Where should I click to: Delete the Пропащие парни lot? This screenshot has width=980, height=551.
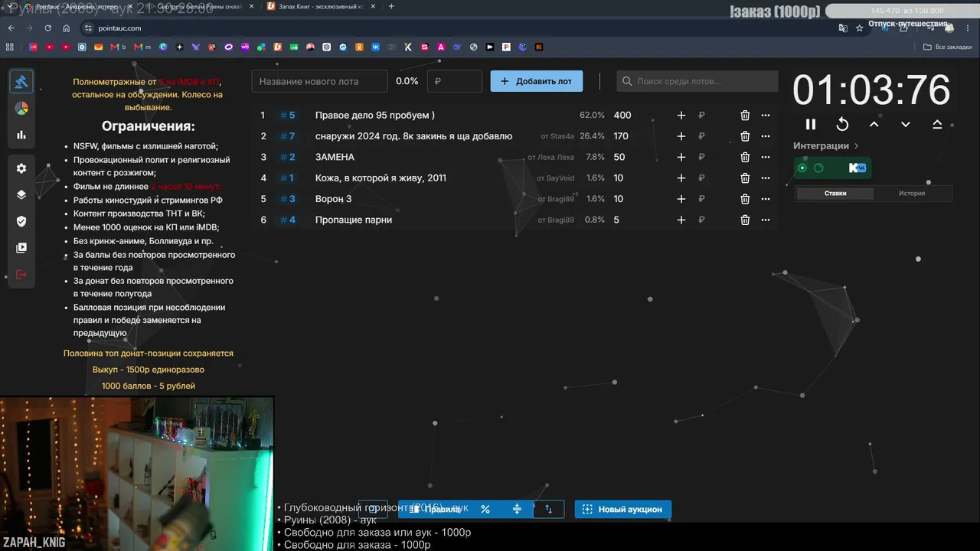[745, 220]
